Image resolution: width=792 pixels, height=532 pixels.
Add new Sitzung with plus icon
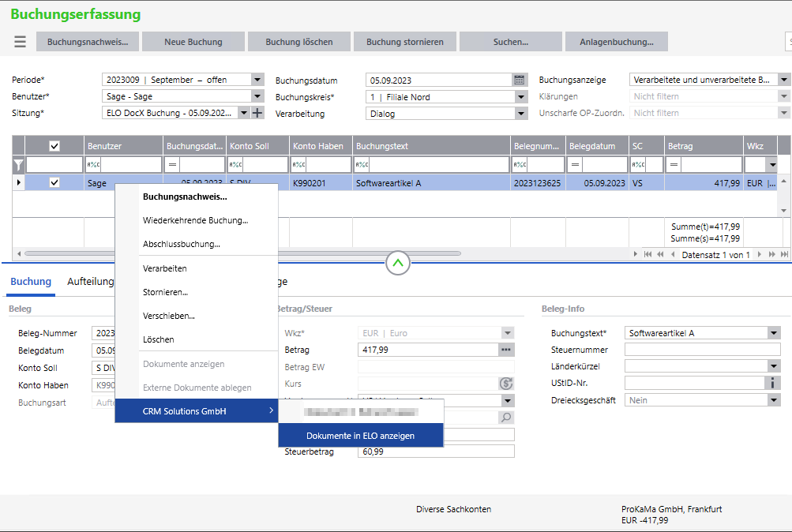pyautogui.click(x=257, y=113)
